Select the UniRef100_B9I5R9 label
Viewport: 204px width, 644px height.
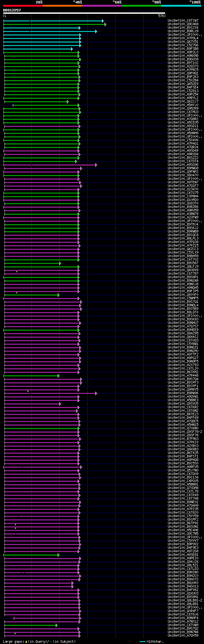click(x=183, y=309)
